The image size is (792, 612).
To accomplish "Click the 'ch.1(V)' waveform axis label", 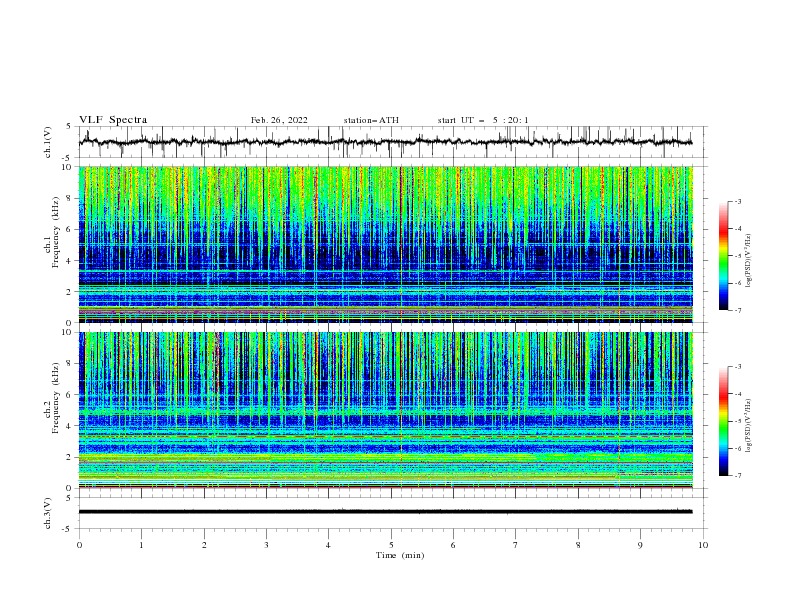I will click(48, 142).
